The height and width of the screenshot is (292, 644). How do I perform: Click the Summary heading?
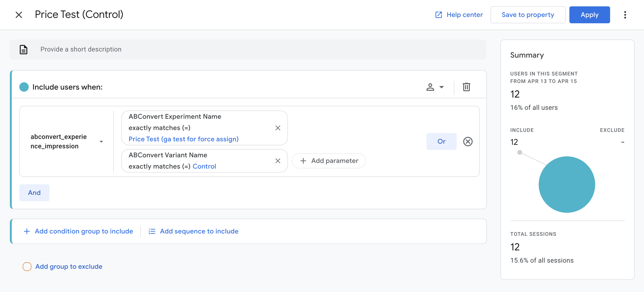(x=527, y=55)
